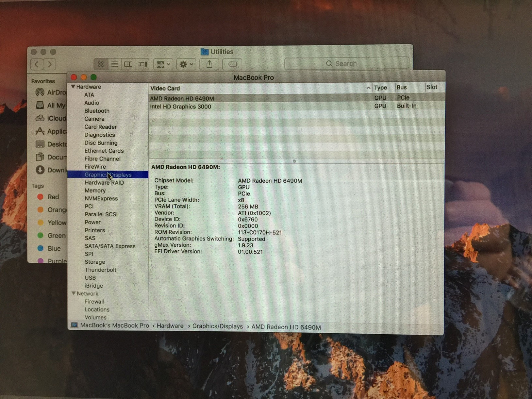
Task: Select Memory in the sidebar
Action: 95,191
